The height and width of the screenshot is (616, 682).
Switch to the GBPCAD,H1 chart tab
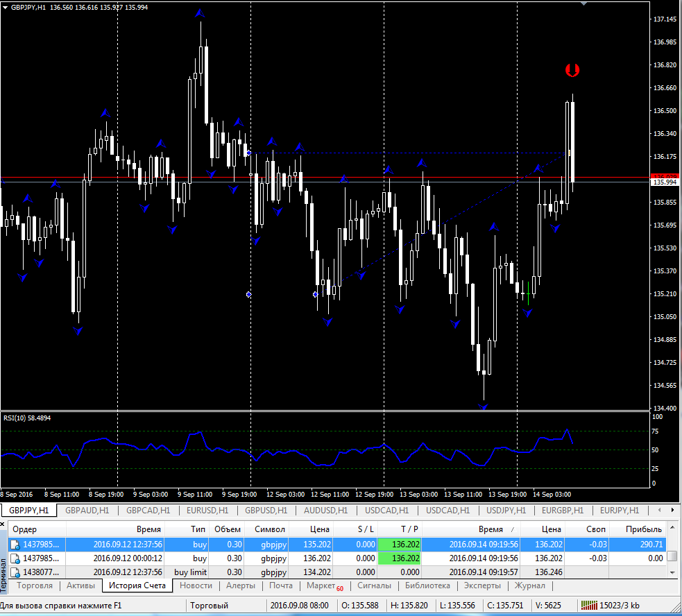[148, 511]
